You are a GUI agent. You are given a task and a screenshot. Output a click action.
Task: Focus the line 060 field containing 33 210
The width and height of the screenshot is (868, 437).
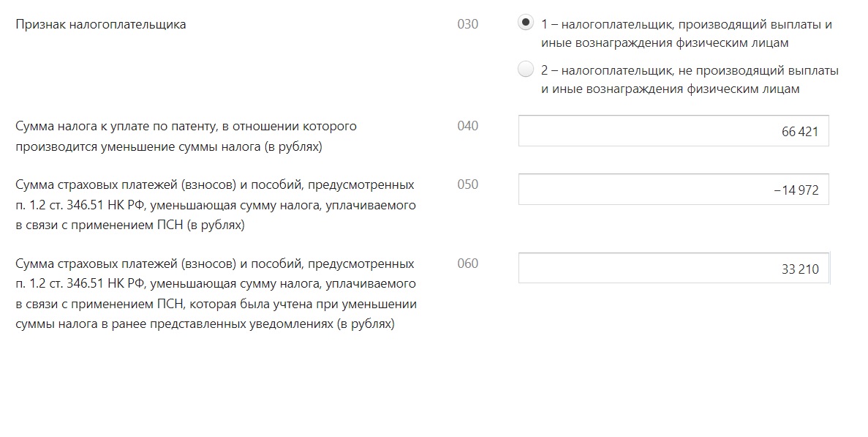[673, 268]
